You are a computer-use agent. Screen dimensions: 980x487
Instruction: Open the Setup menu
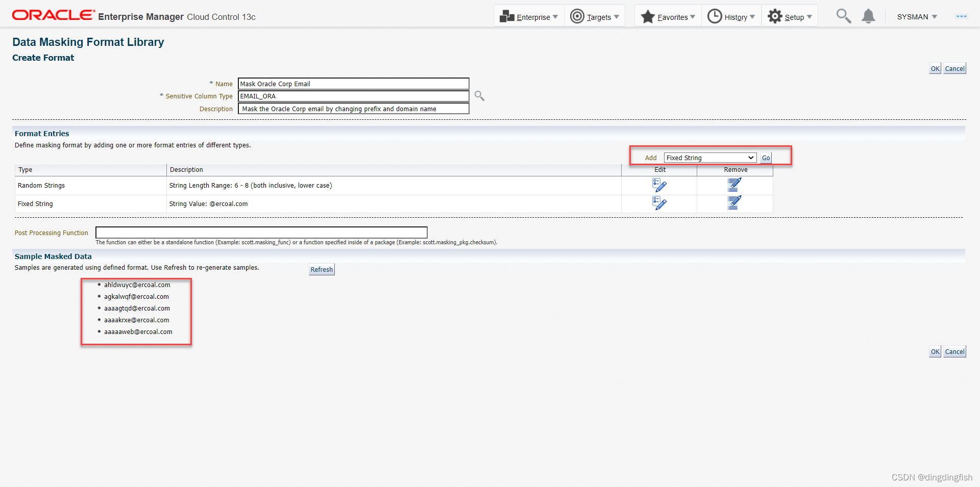click(x=790, y=16)
